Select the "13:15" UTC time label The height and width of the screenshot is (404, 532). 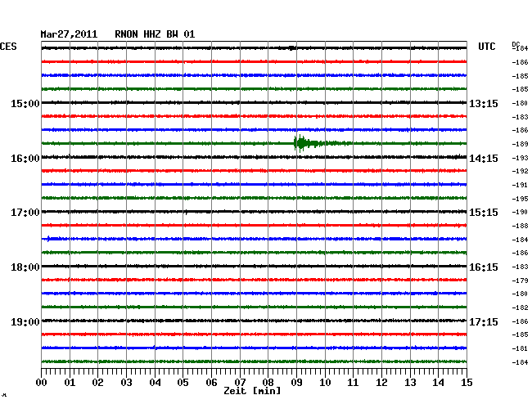pos(484,103)
